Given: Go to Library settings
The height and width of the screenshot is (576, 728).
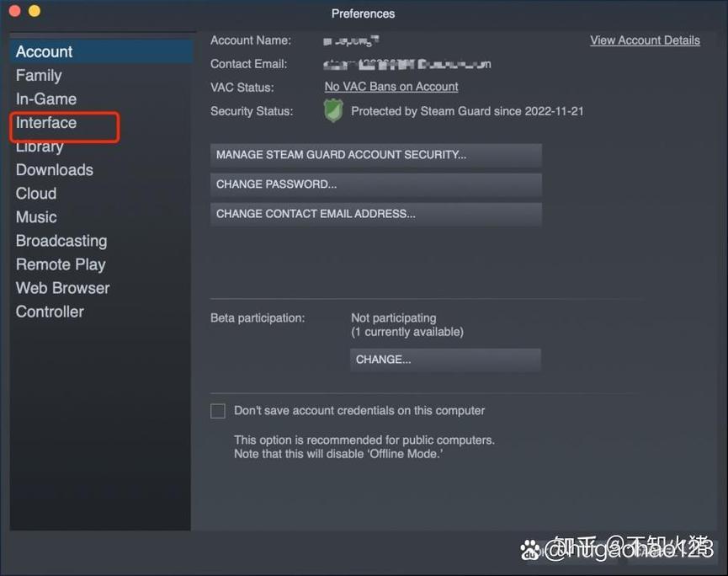Looking at the screenshot, I should pos(40,147).
